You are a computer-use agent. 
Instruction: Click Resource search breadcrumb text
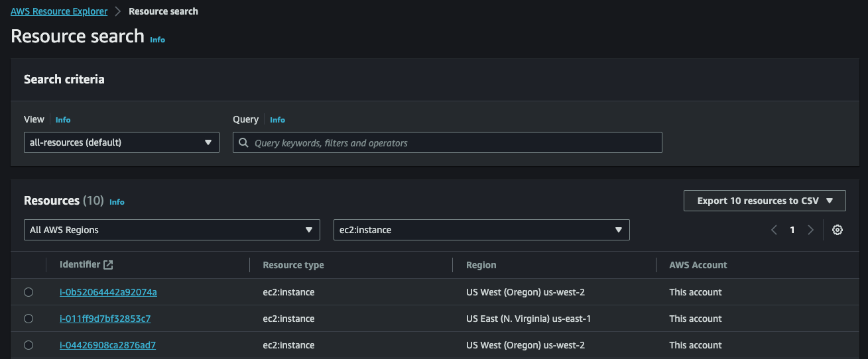click(163, 11)
